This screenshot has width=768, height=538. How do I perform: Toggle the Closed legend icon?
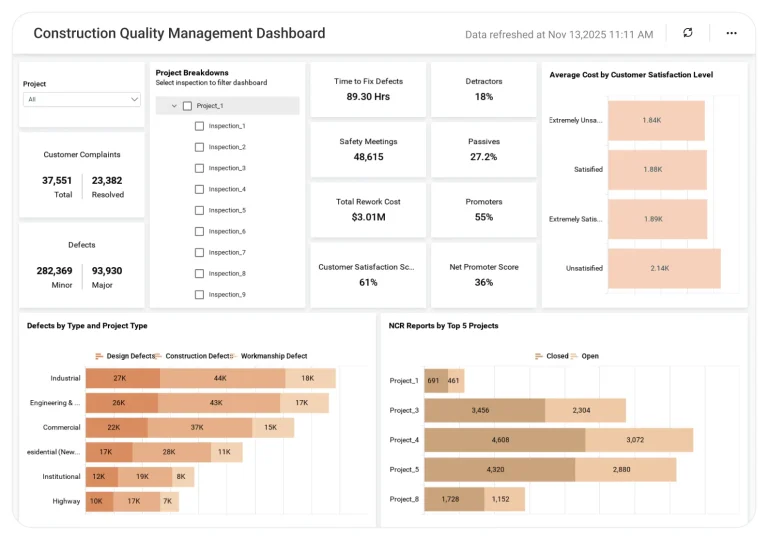point(539,356)
